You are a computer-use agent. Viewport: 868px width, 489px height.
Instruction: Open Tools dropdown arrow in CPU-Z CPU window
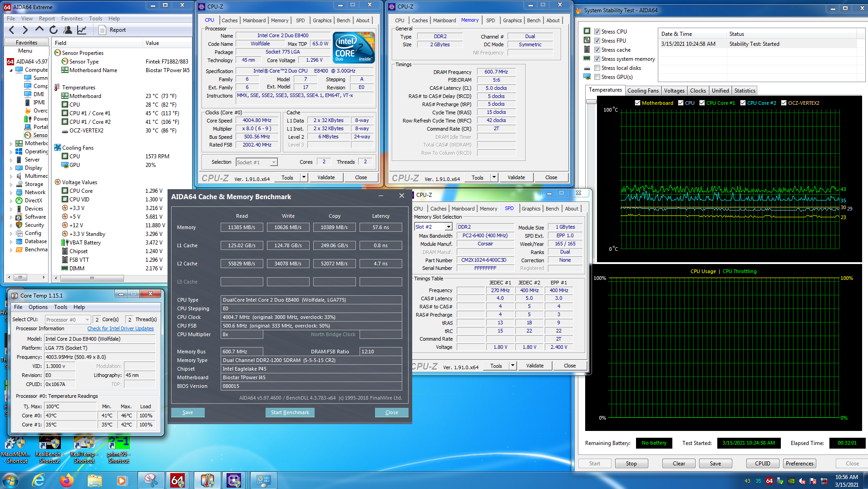coord(304,177)
